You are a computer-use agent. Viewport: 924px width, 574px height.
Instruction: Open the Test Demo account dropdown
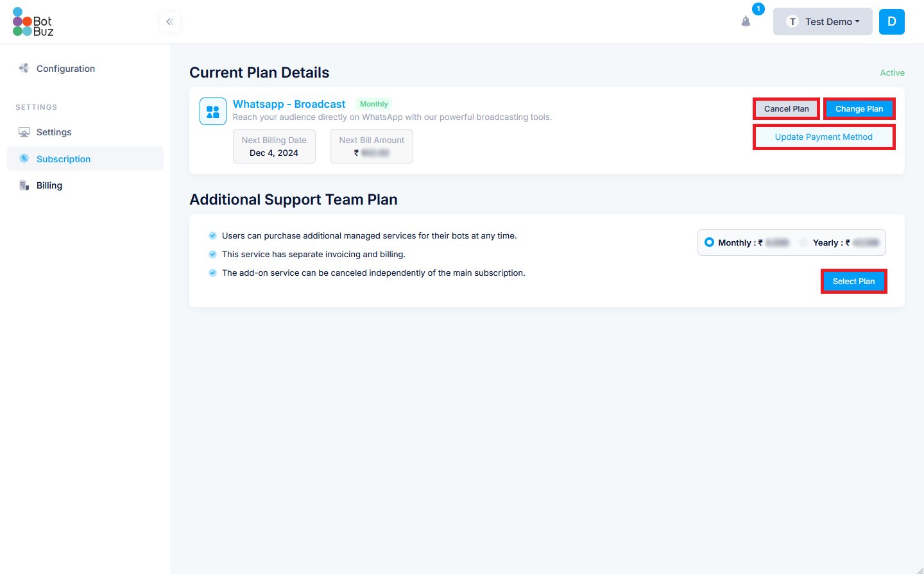click(x=823, y=22)
